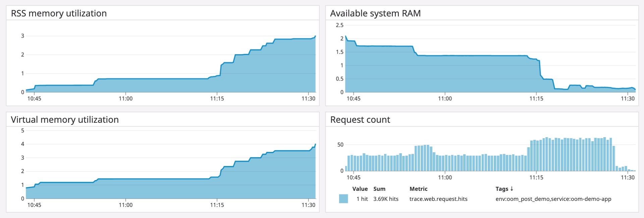Sort legend by the Sum column header
Image resolution: width=644 pixels, height=218 pixels.
coord(379,189)
